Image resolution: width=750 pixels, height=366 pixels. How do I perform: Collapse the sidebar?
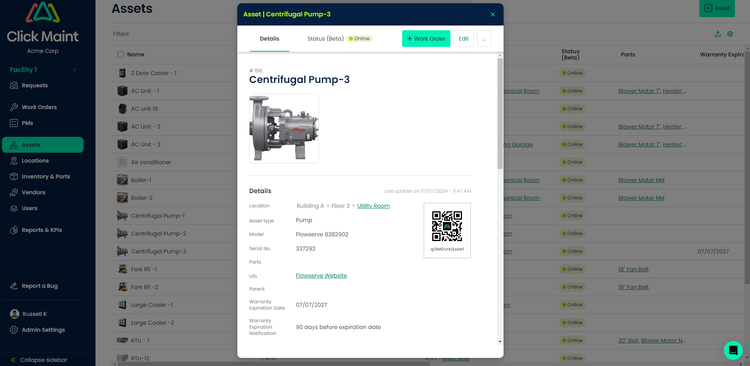point(38,360)
